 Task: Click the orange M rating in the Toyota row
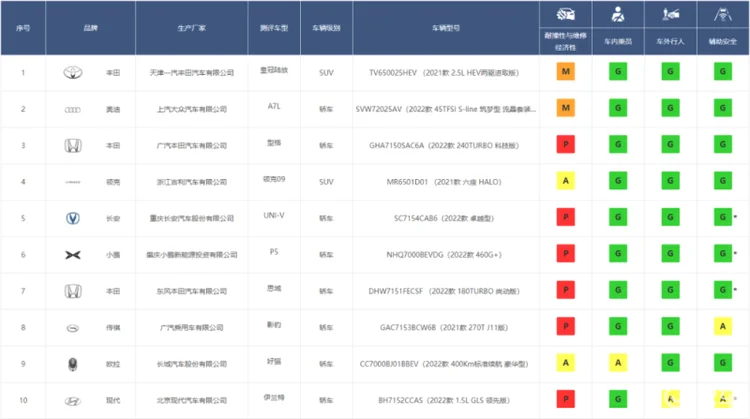(565, 71)
